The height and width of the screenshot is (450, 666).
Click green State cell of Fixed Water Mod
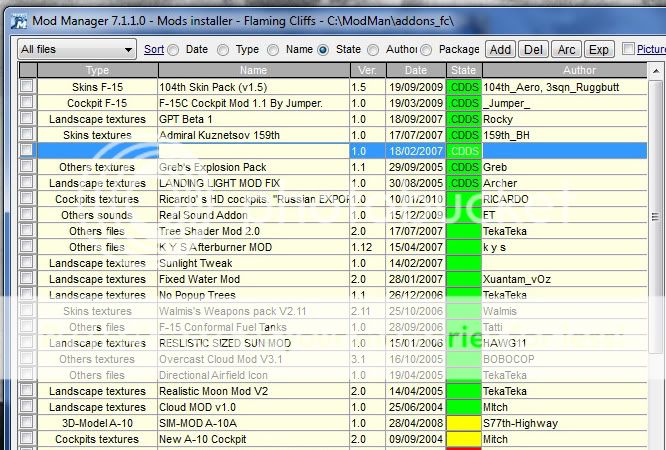click(464, 279)
